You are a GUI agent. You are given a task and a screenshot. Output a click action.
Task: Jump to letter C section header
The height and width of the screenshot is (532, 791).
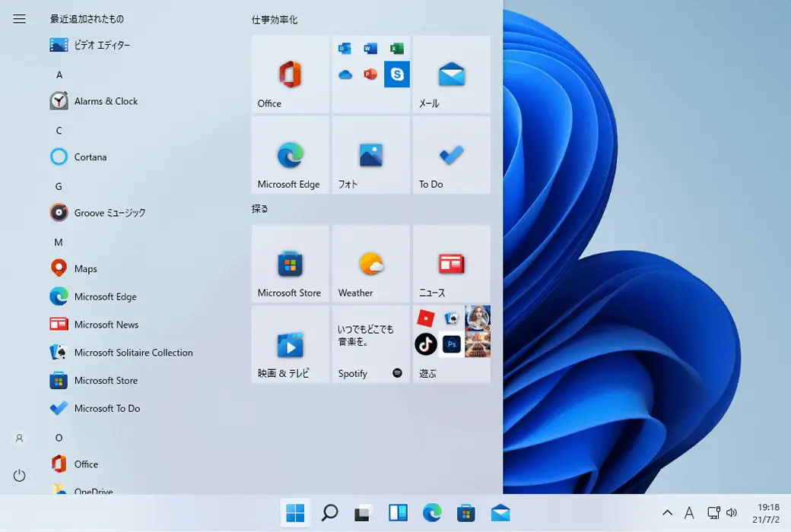(59, 131)
